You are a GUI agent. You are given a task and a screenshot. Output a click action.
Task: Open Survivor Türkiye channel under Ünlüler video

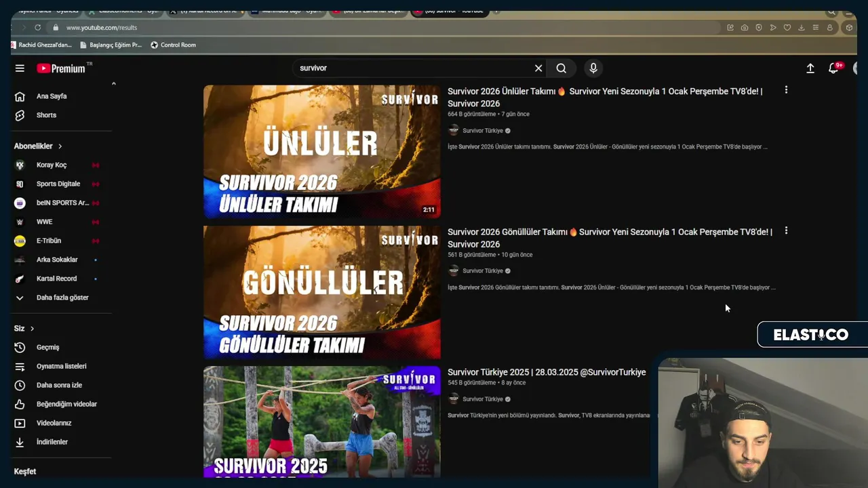click(482, 131)
